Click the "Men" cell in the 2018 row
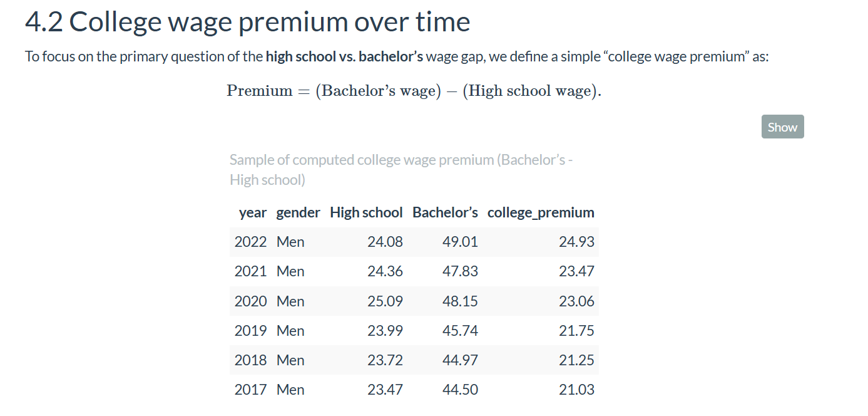 click(290, 360)
